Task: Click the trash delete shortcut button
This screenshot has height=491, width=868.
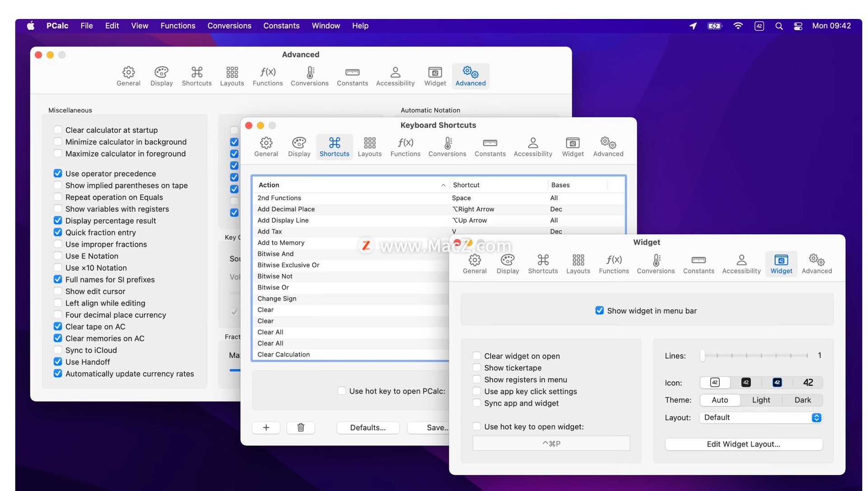Action: coord(301,427)
